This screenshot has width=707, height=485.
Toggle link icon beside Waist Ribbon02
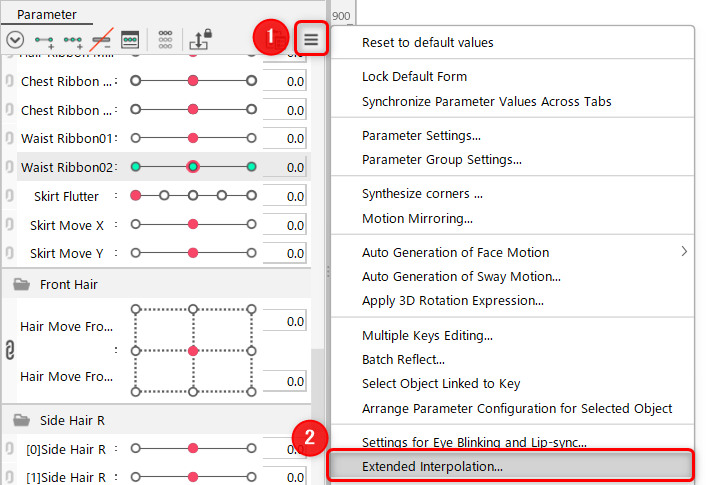tap(9, 167)
